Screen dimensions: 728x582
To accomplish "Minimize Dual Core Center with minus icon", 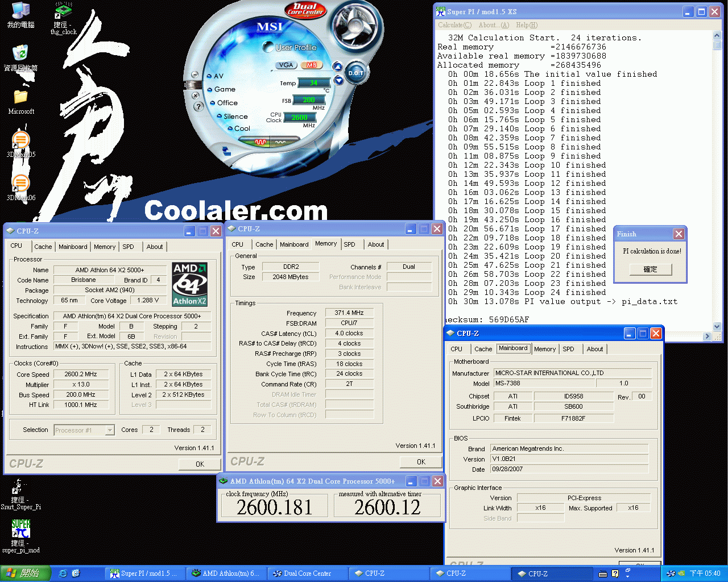I will (x=195, y=75).
